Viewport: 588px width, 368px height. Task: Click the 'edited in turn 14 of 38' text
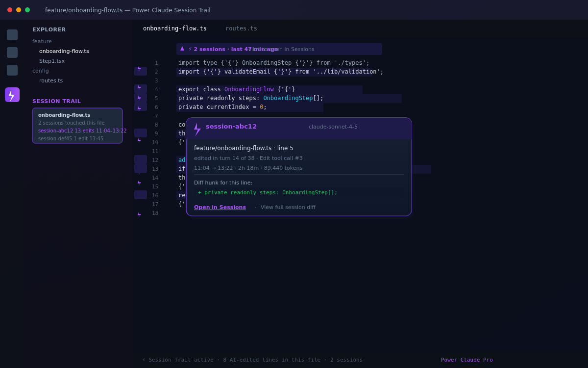pos(248,158)
